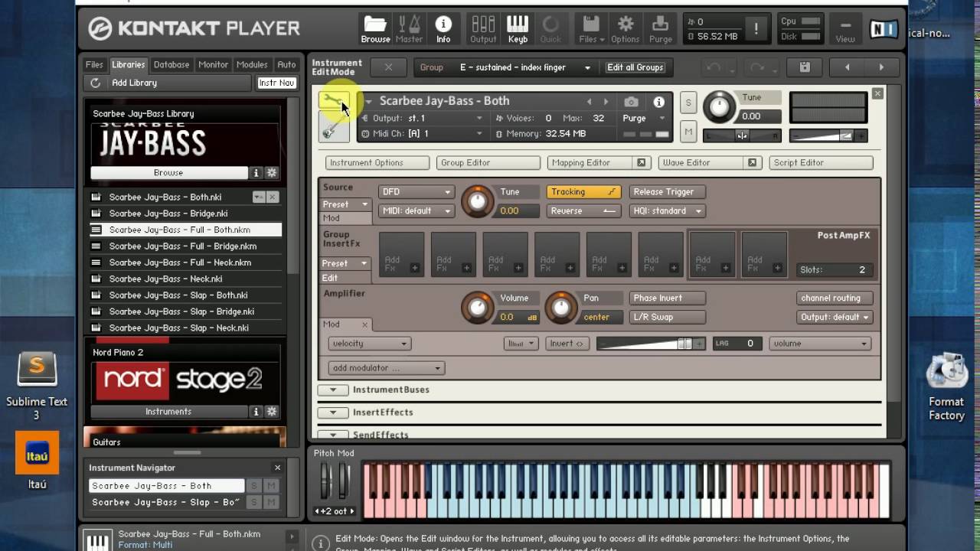This screenshot has width=980, height=551.
Task: Switch to the Database tab
Action: click(x=171, y=65)
